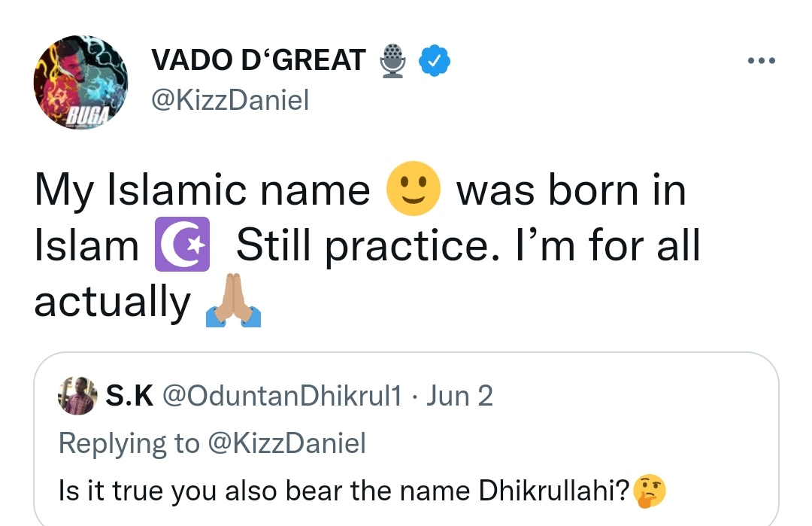Click S.K's small profile picture
The width and height of the screenshot is (812, 526).
point(77,397)
